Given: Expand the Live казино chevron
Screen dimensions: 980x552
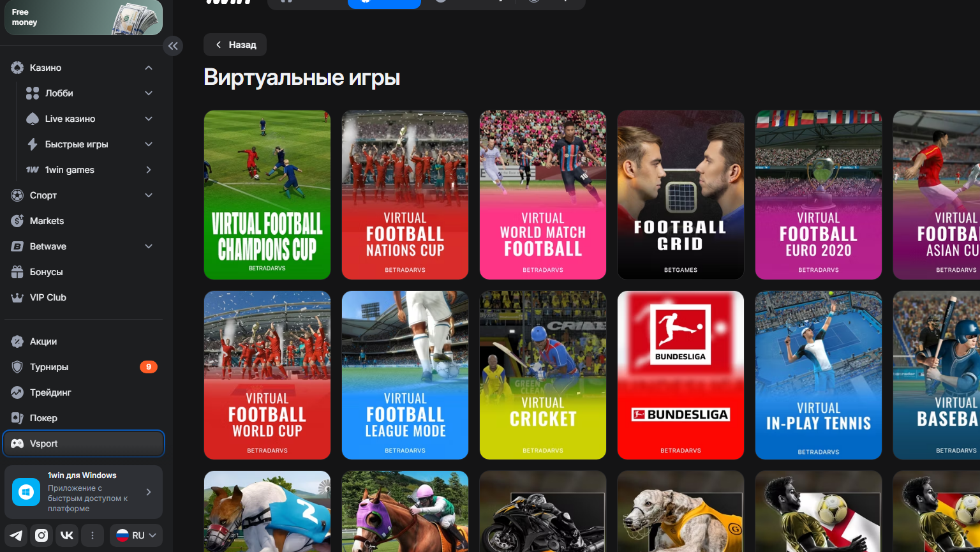Looking at the screenshot, I should 149,119.
